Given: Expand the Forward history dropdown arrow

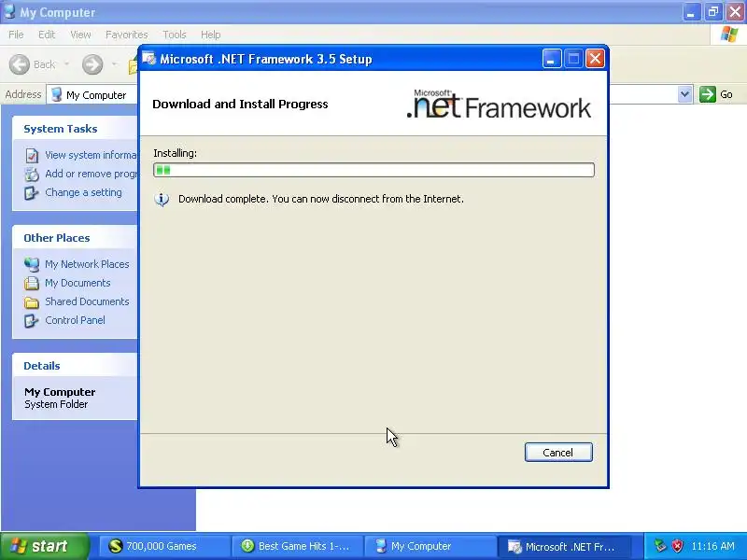Looking at the screenshot, I should [114, 63].
